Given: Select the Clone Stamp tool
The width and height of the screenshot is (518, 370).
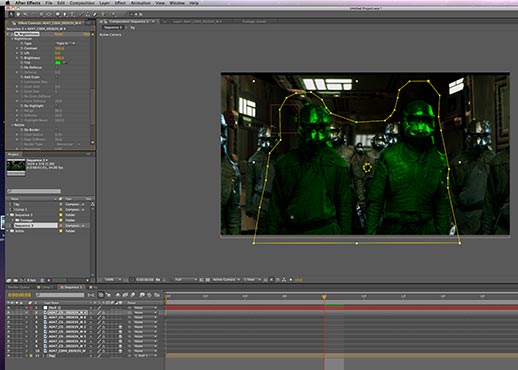Looking at the screenshot, I should pos(88,14).
